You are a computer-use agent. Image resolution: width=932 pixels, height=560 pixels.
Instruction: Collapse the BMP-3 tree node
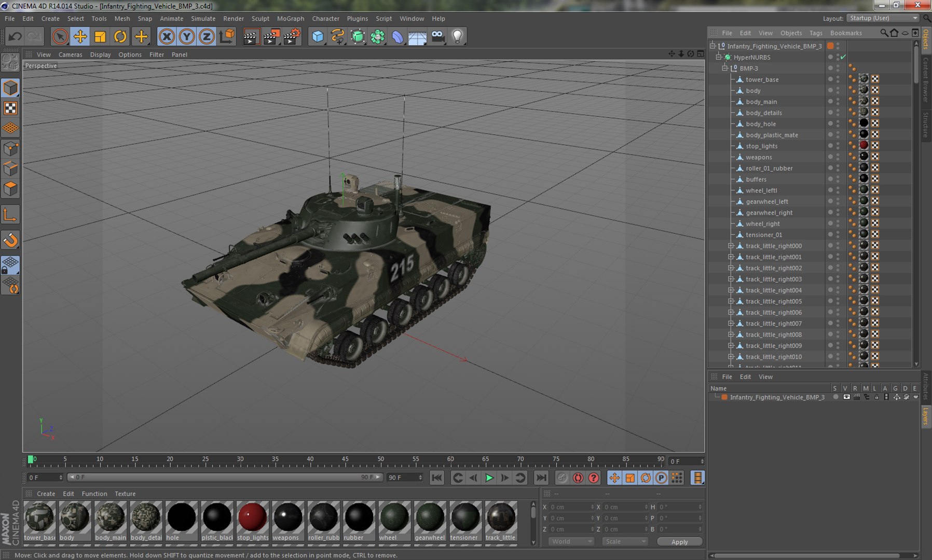(x=725, y=68)
